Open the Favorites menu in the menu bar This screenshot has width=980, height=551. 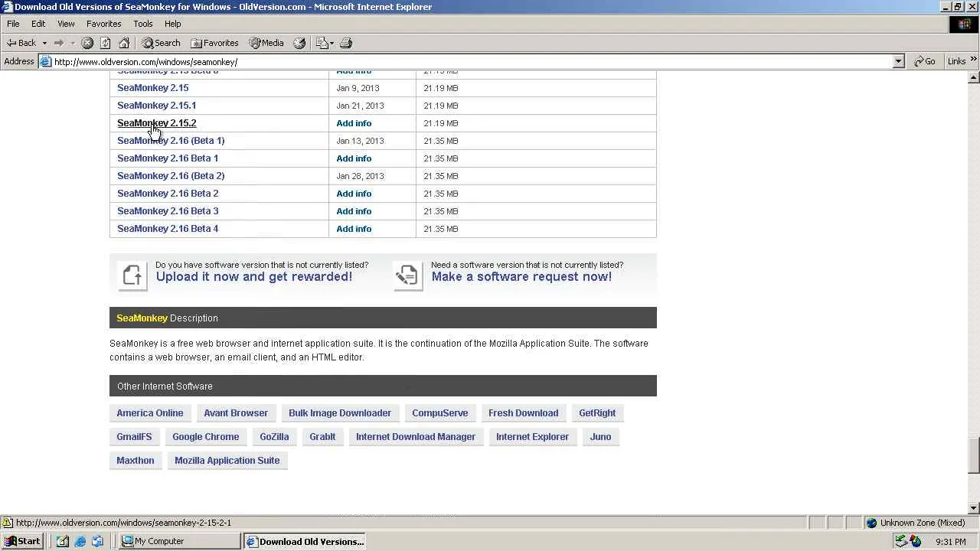103,24
